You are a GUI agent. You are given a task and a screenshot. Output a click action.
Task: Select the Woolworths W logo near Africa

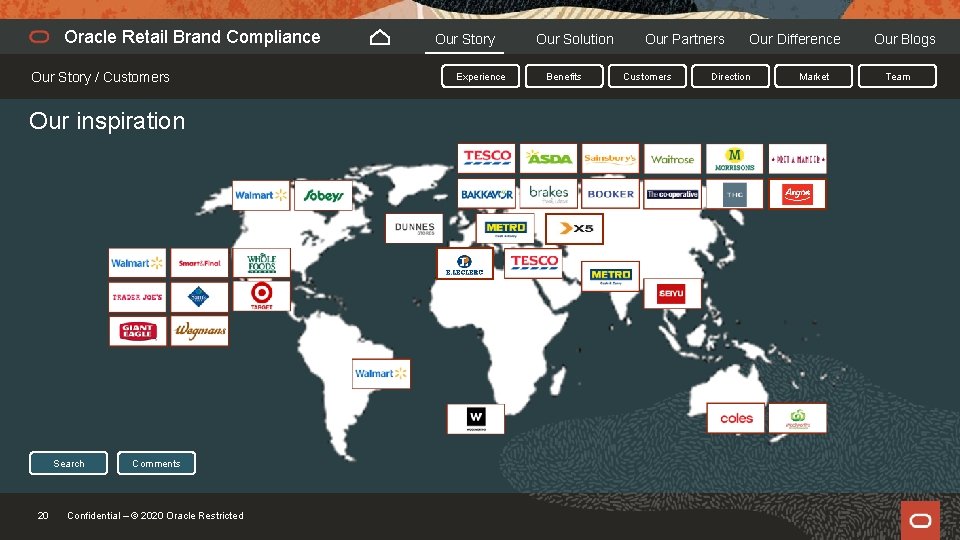(476, 419)
